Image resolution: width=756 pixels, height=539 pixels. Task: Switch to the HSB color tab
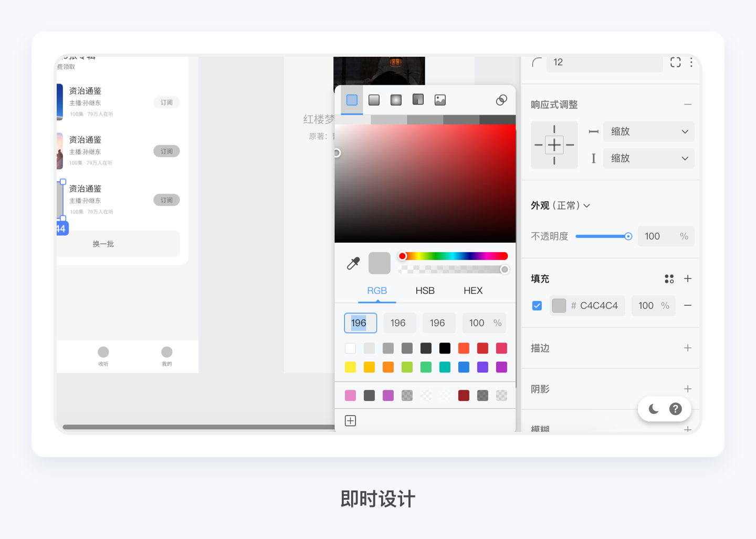pos(425,291)
